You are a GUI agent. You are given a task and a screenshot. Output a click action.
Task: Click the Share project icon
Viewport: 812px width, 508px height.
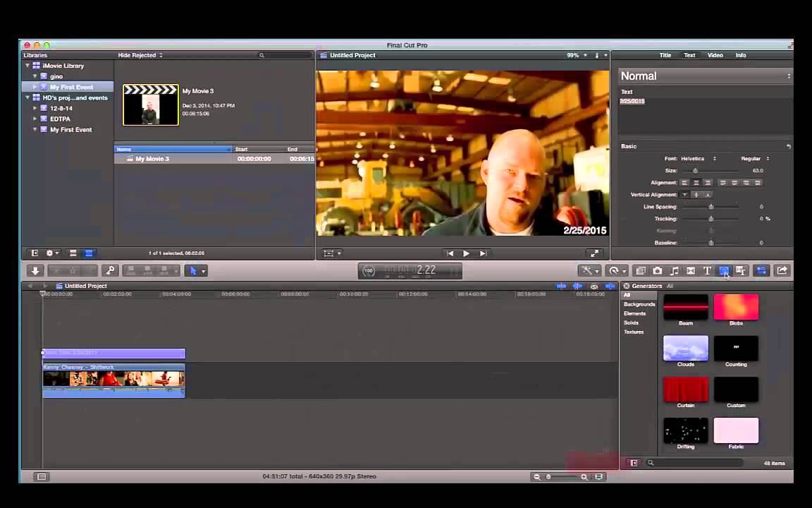(782, 271)
